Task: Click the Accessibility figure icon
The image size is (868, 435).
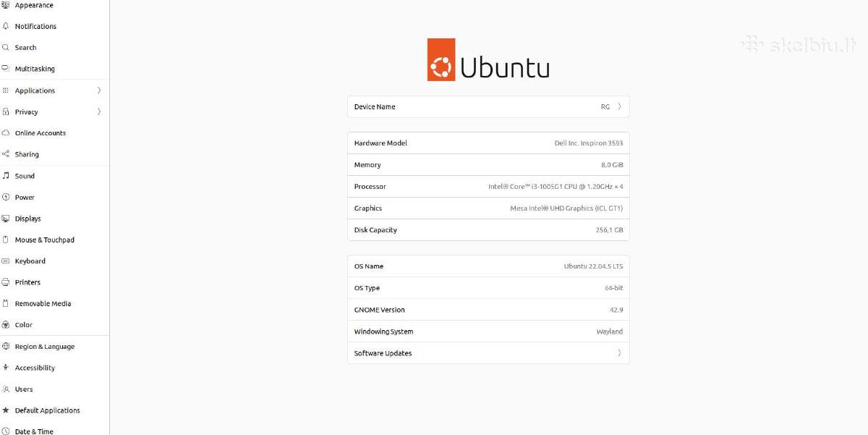Action: 6,368
